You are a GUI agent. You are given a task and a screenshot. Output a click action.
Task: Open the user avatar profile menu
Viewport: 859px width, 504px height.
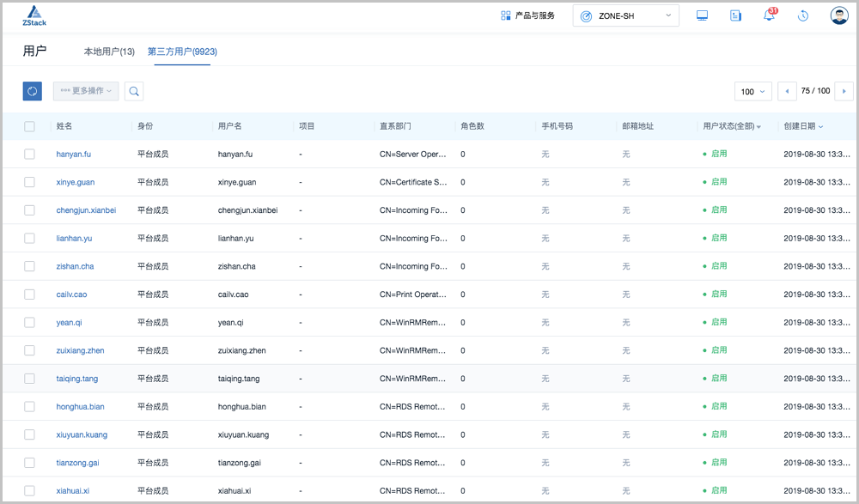coord(839,16)
